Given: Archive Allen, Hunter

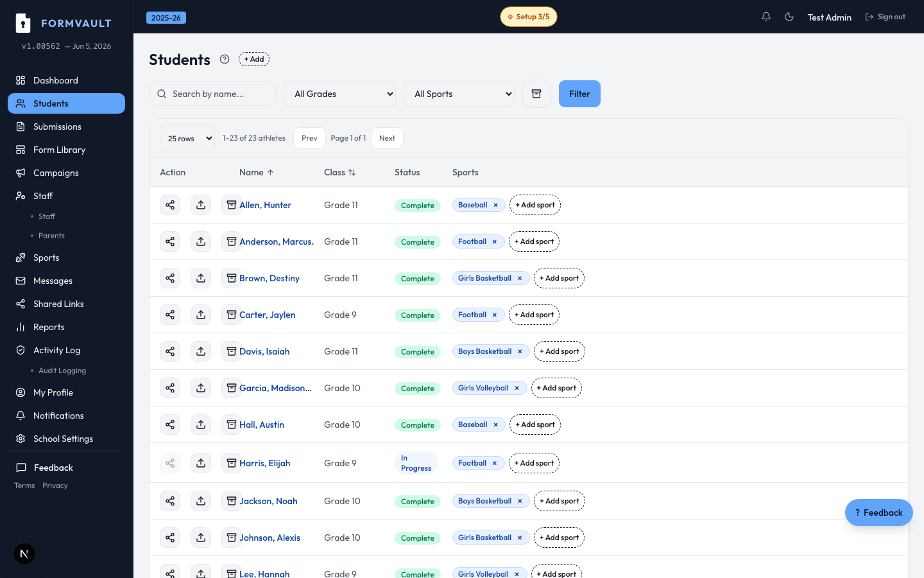Looking at the screenshot, I should (x=232, y=205).
